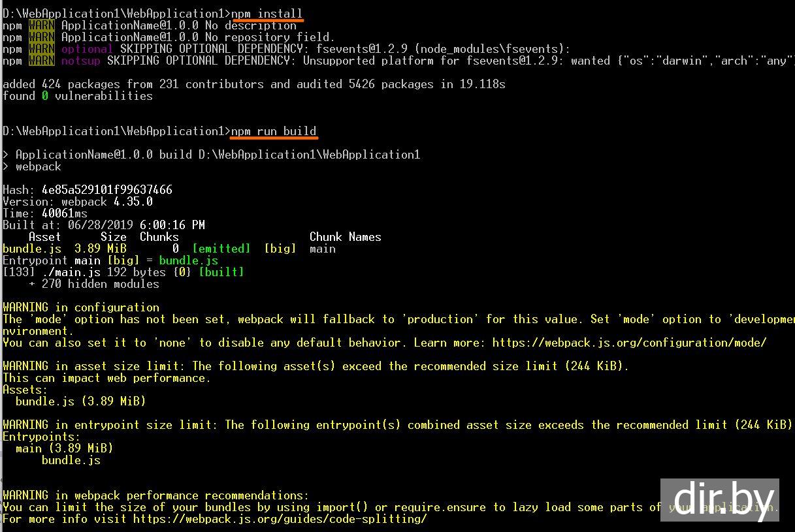
Task: Click the 'found 0 vulnerabilities' line
Action: [77, 96]
